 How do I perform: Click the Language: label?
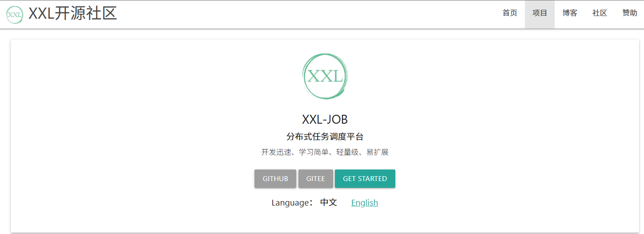point(293,203)
